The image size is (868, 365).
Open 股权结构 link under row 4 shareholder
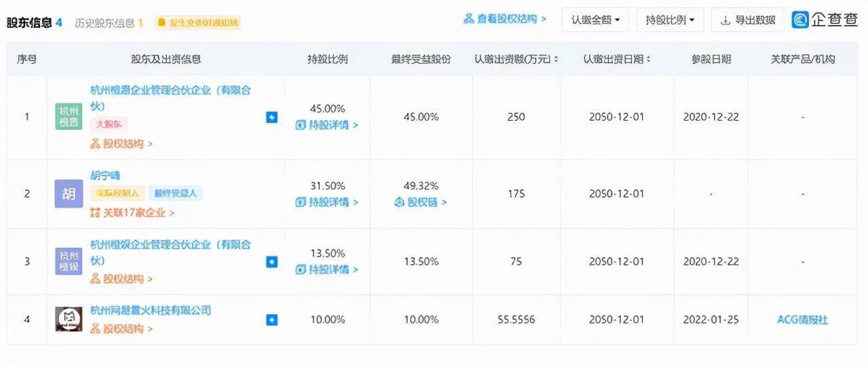pos(122,328)
